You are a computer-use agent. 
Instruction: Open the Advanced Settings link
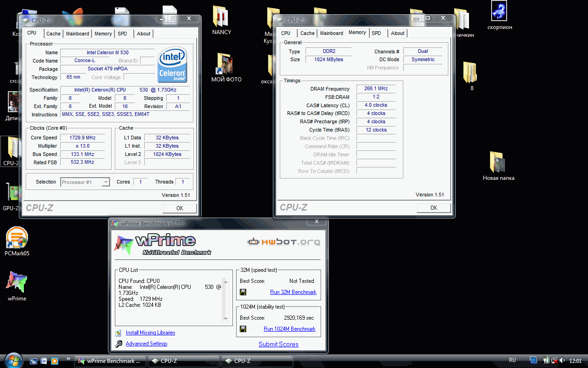(x=147, y=344)
